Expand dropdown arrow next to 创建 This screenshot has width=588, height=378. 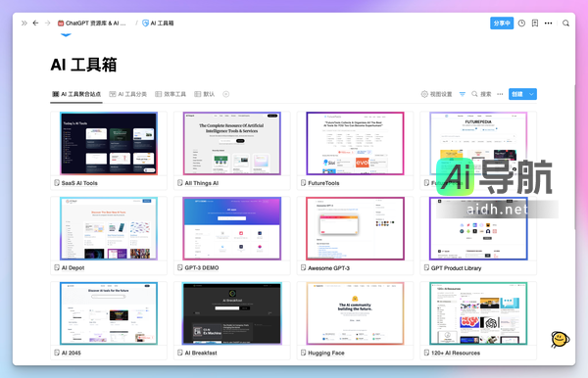pos(532,94)
